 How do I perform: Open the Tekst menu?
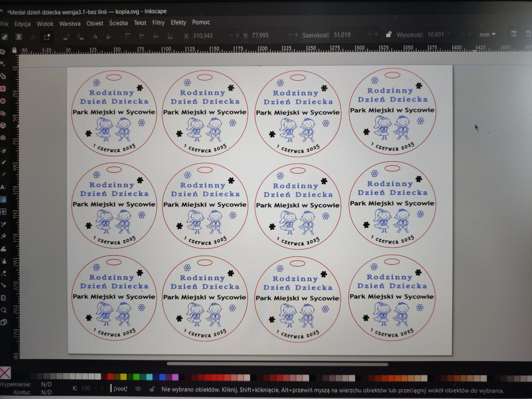tap(140, 23)
